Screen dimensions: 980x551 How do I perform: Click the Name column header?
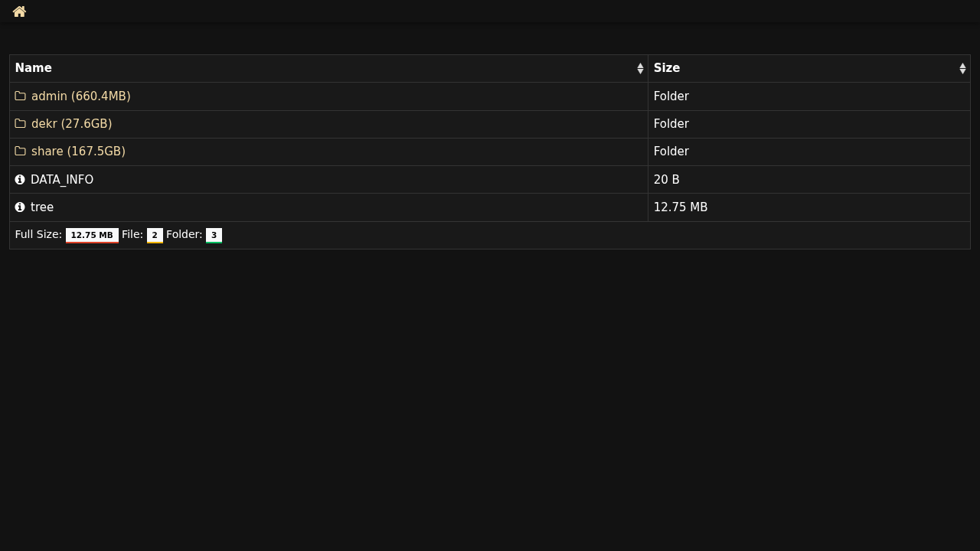point(34,68)
